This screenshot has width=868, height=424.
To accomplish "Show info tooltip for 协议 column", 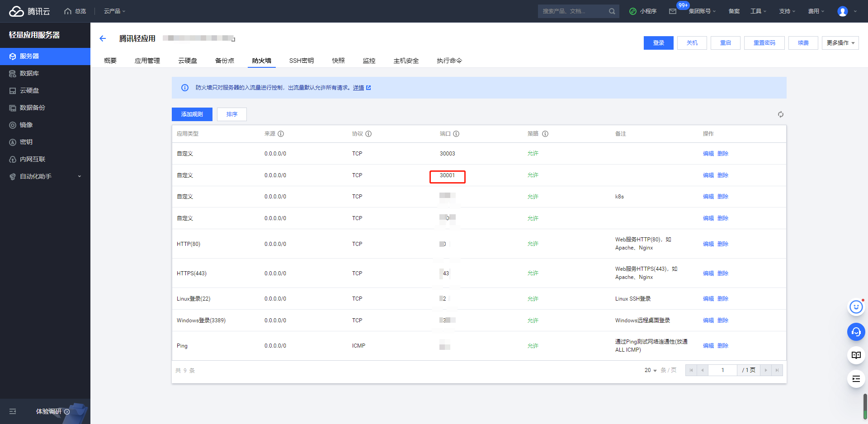I will coord(368,134).
